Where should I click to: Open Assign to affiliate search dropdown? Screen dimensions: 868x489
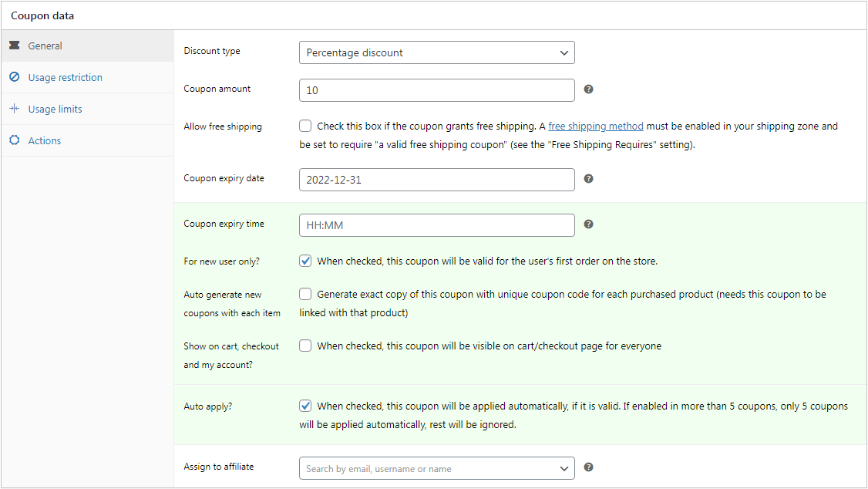pos(437,468)
